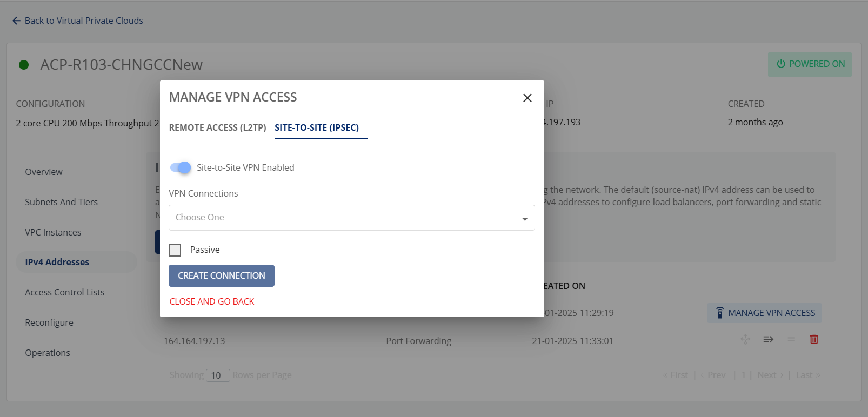868x417 pixels.
Task: Close the Manage VPN Access dialog
Action: click(x=528, y=98)
